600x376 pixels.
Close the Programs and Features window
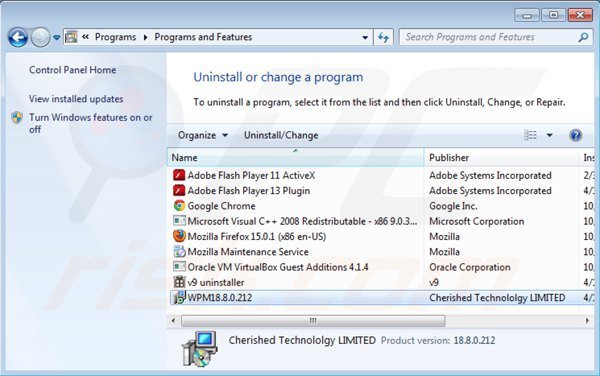[580, 15]
